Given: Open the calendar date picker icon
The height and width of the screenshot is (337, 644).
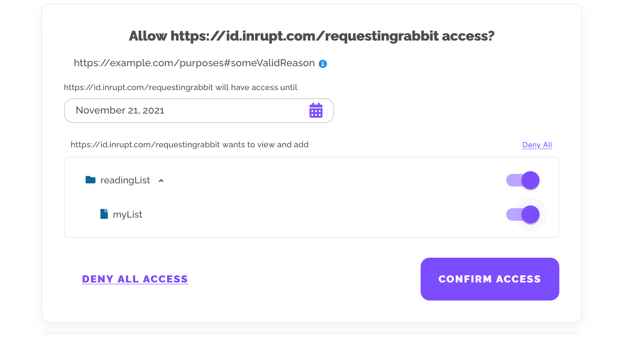Looking at the screenshot, I should (x=316, y=110).
